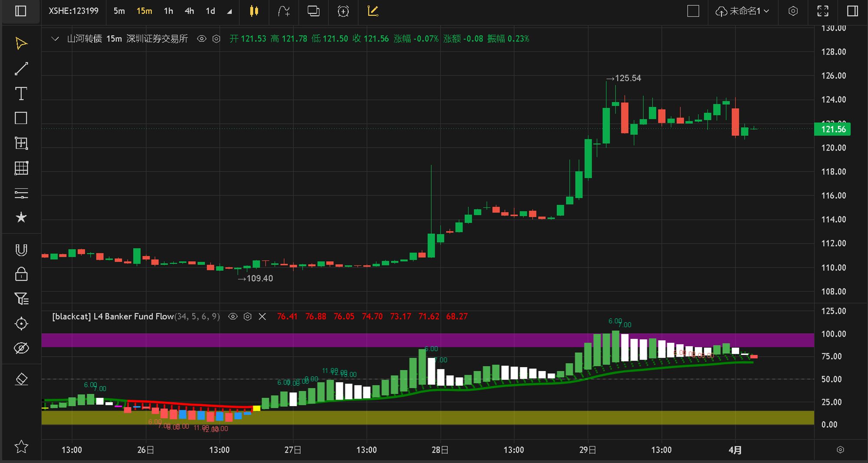Select the rectangle shape tool
This screenshot has width=868, height=463.
[21, 118]
